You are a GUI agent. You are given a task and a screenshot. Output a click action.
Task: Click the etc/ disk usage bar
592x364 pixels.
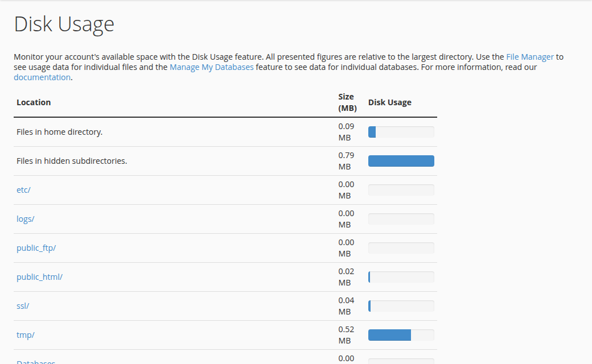click(401, 190)
